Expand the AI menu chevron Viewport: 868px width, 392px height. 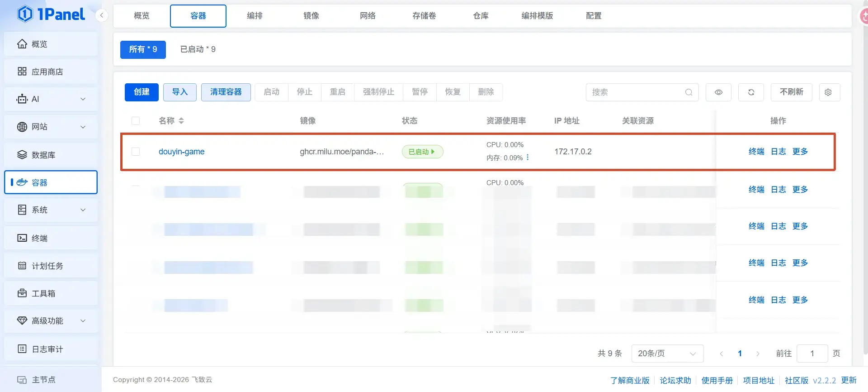(83, 99)
